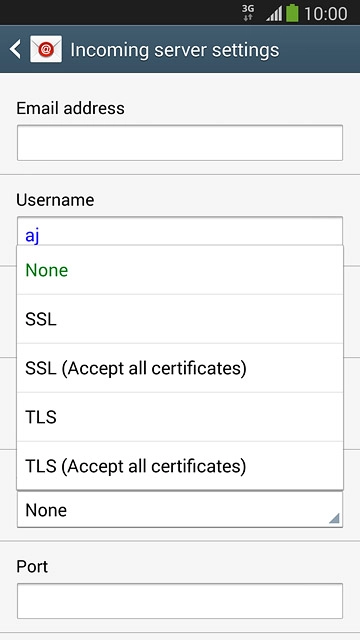This screenshot has width=360, height=640.
Task: Focus the Port input field
Action: (x=180, y=601)
